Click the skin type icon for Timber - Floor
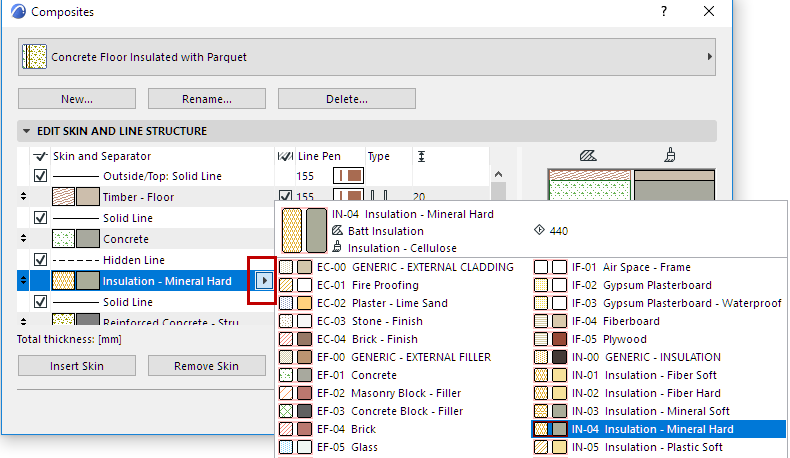Screen dimensions: 790x458 379,195
